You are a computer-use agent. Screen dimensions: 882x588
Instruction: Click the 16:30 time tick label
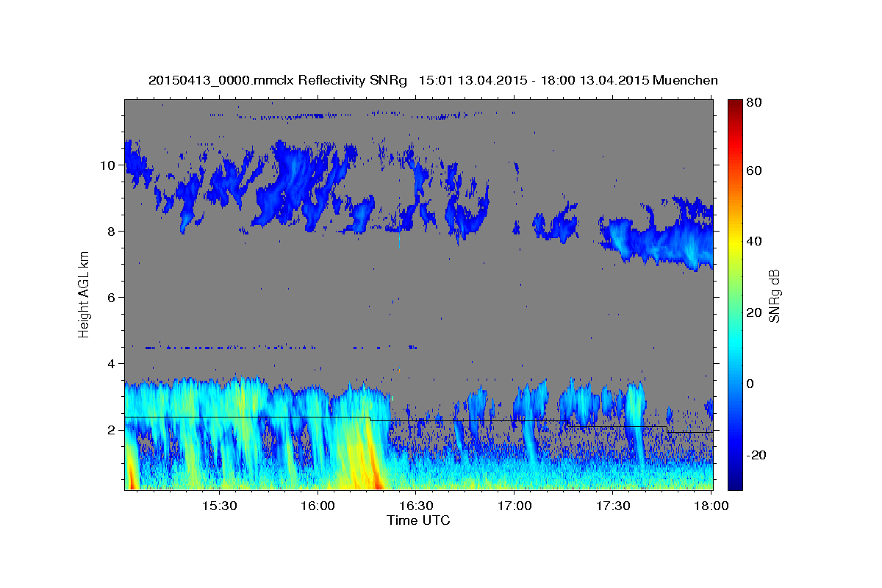[416, 506]
